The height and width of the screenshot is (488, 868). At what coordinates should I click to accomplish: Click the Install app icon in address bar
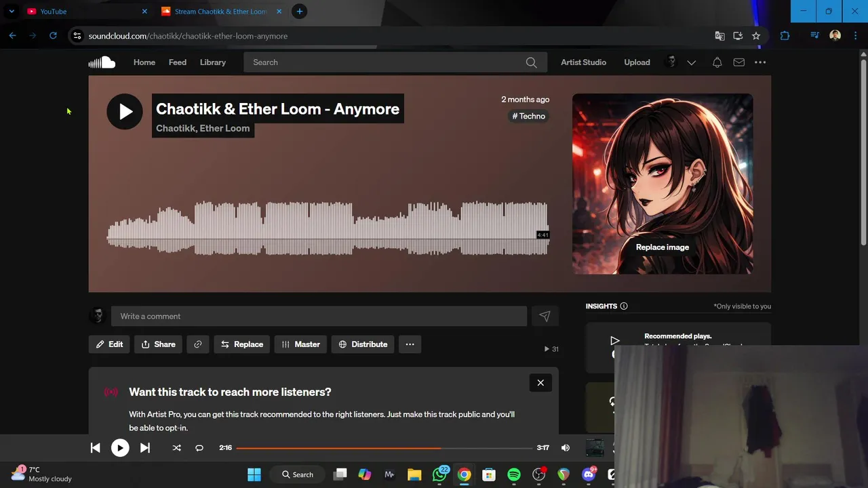pyautogui.click(x=738, y=36)
